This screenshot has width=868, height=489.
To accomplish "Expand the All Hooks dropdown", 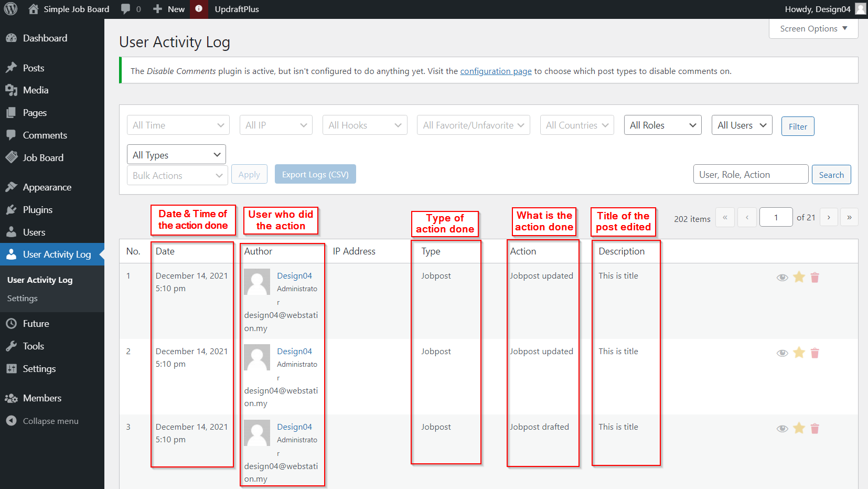I will pos(365,125).
